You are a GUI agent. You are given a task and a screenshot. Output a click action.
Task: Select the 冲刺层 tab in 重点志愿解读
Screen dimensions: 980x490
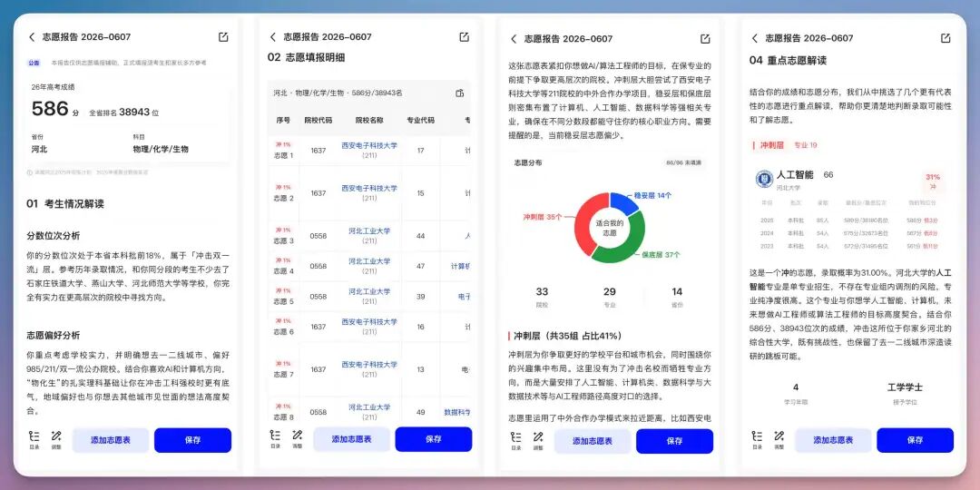pos(771,145)
